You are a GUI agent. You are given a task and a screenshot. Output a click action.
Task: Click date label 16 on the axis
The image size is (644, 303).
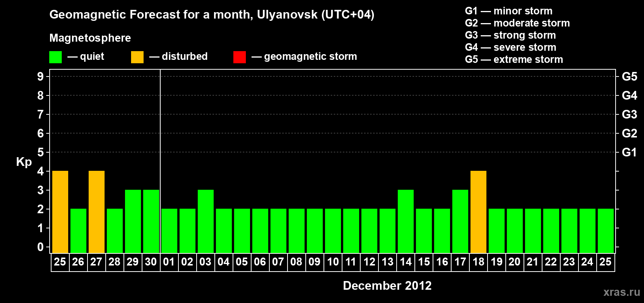(442, 262)
